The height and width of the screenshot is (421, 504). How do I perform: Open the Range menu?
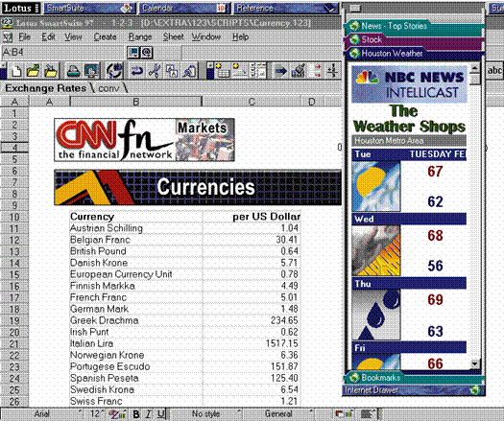(x=140, y=37)
